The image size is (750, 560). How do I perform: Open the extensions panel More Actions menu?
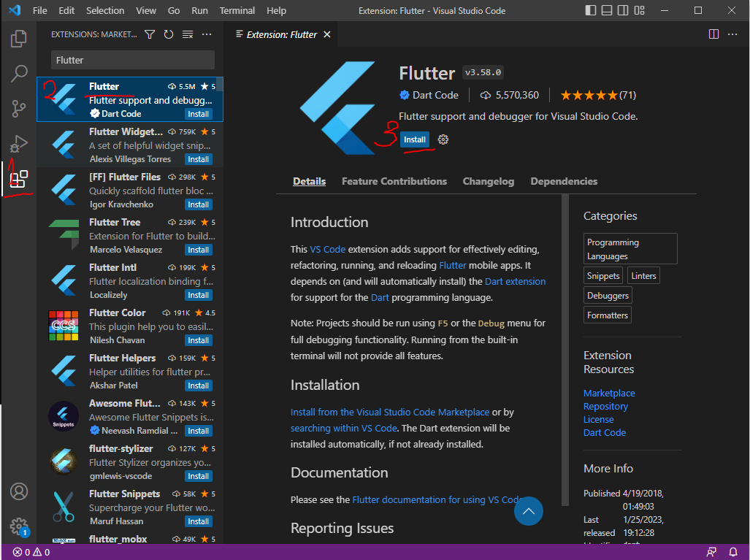(x=207, y=34)
